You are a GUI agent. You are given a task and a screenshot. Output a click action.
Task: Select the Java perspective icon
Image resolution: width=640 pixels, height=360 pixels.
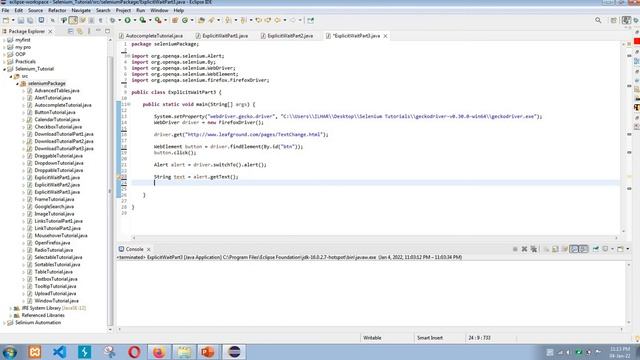627,20
